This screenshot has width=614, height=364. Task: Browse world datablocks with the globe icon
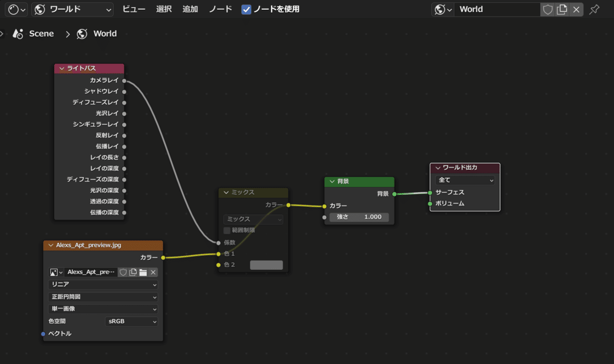[443, 9]
